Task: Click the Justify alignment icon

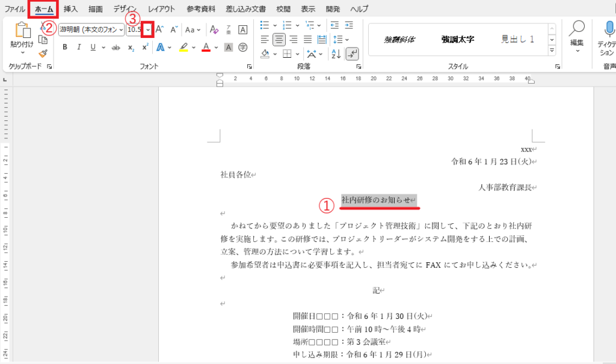Action: tap(307, 39)
